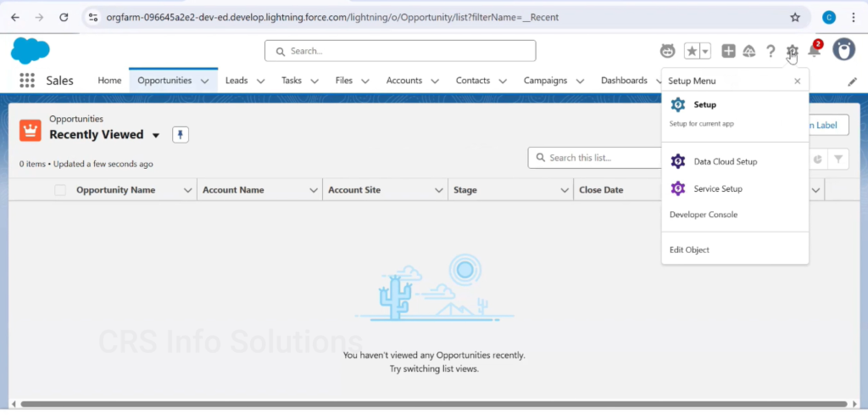The height and width of the screenshot is (415, 868).
Task: Open the Campaigns tab dropdown chevron
Action: pyautogui.click(x=580, y=81)
